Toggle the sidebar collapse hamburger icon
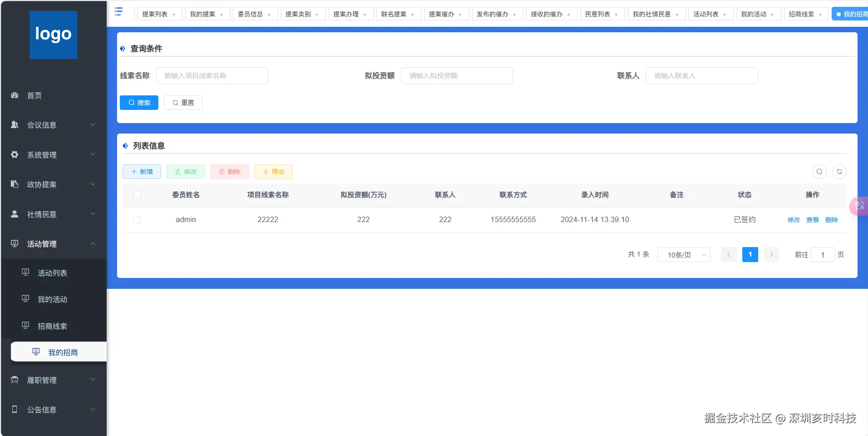The height and width of the screenshot is (436, 868). pyautogui.click(x=118, y=12)
